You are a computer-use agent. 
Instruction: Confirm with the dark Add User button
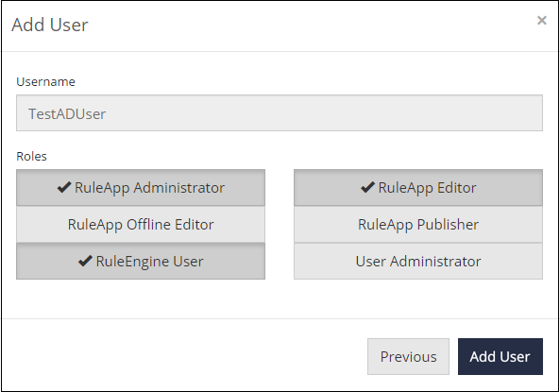[x=501, y=357]
